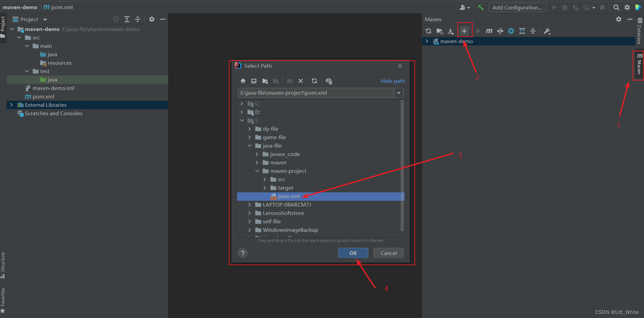Click Collapse All icon in Project panel header

click(138, 19)
